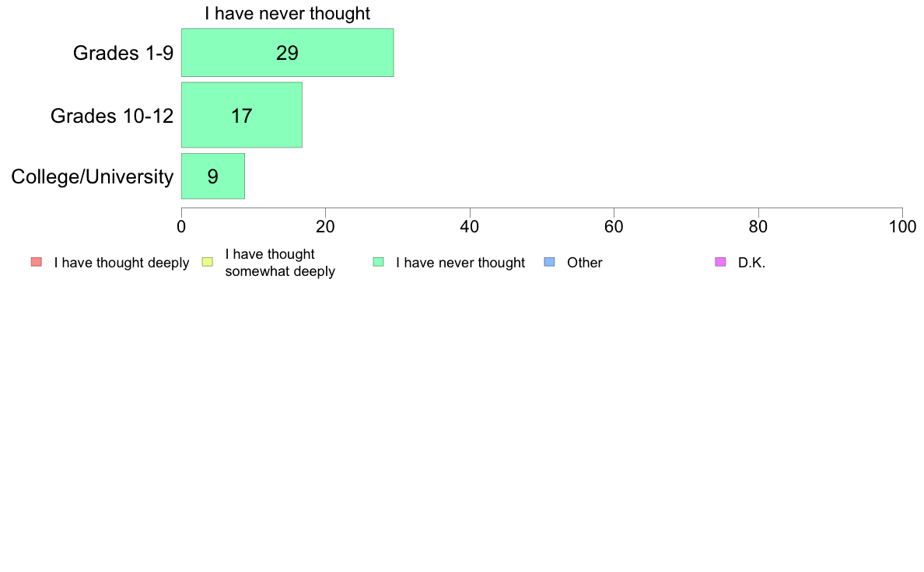Click the 'College/University' axis label
Image resolution: width=924 pixels, height=572 pixels.
pos(93,176)
